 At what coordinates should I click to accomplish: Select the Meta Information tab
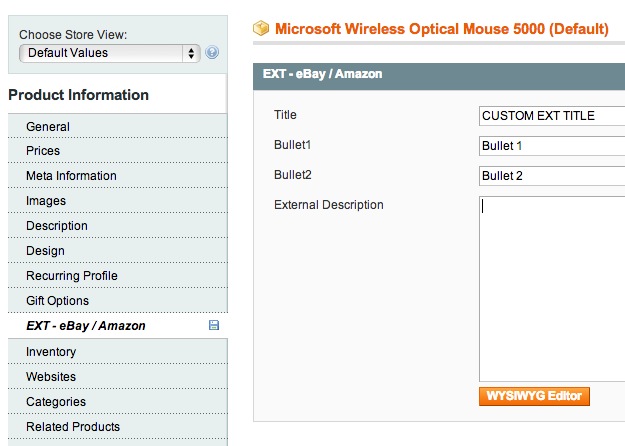click(118, 176)
